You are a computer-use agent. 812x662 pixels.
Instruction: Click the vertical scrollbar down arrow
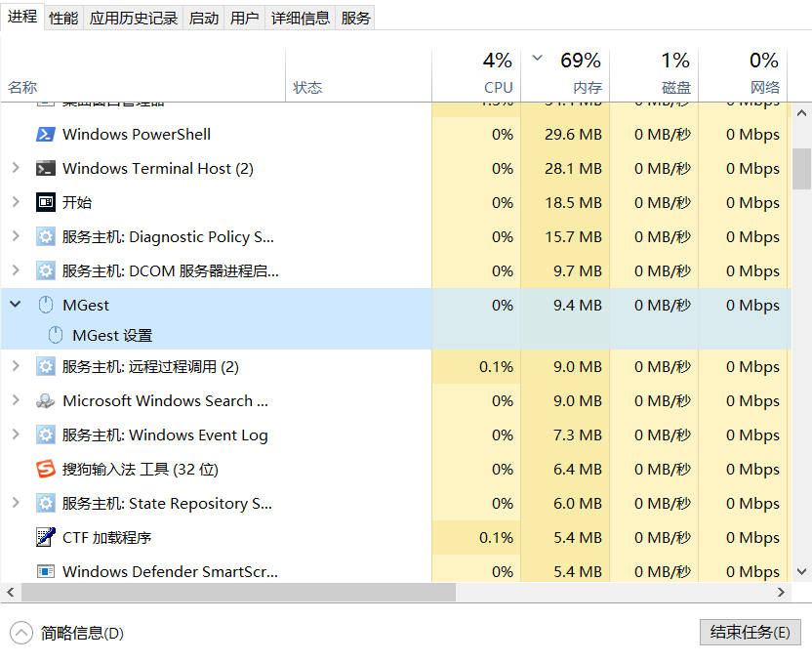(x=801, y=572)
